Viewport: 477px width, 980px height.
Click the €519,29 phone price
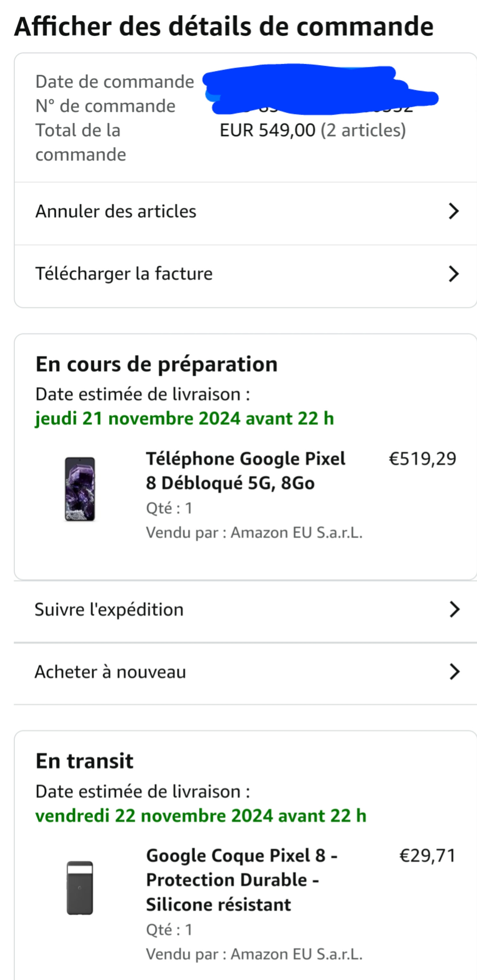click(422, 459)
